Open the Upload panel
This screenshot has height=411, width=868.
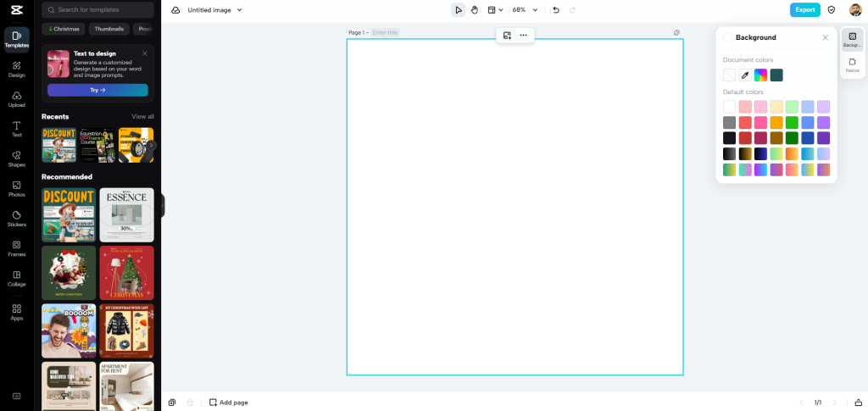coord(16,99)
